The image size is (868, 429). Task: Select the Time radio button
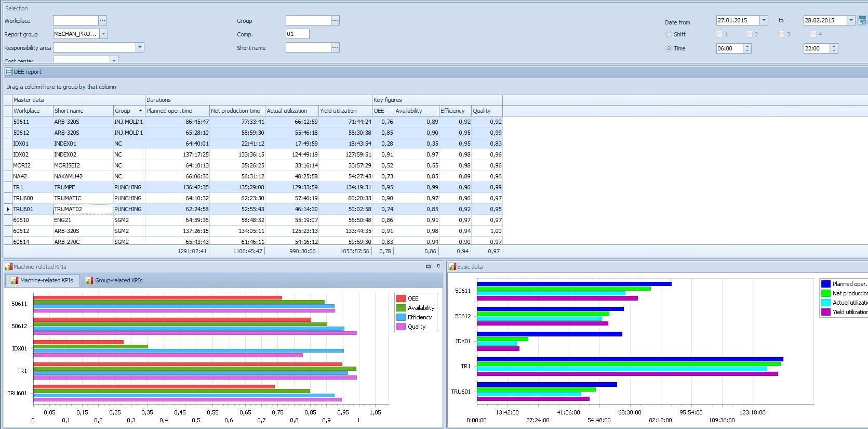(669, 48)
